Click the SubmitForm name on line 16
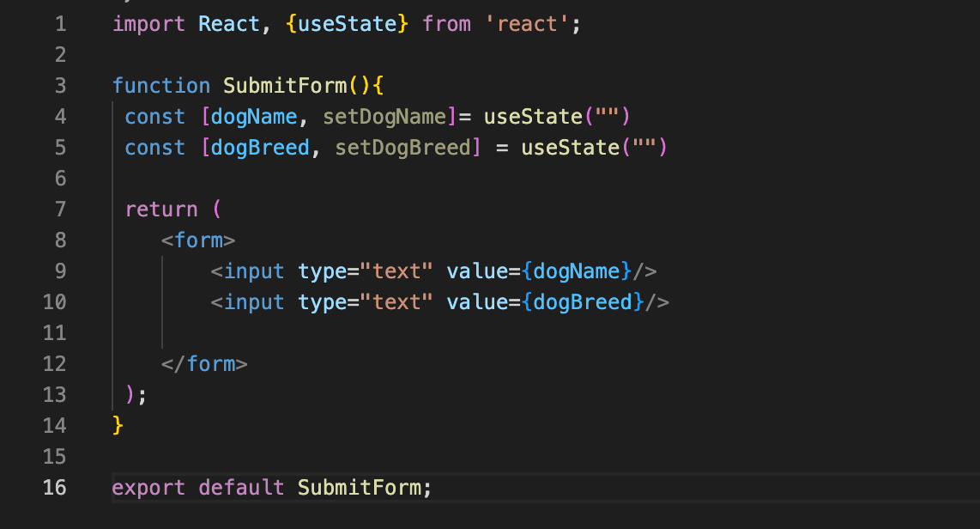The width and height of the screenshot is (980, 529). 360,487
